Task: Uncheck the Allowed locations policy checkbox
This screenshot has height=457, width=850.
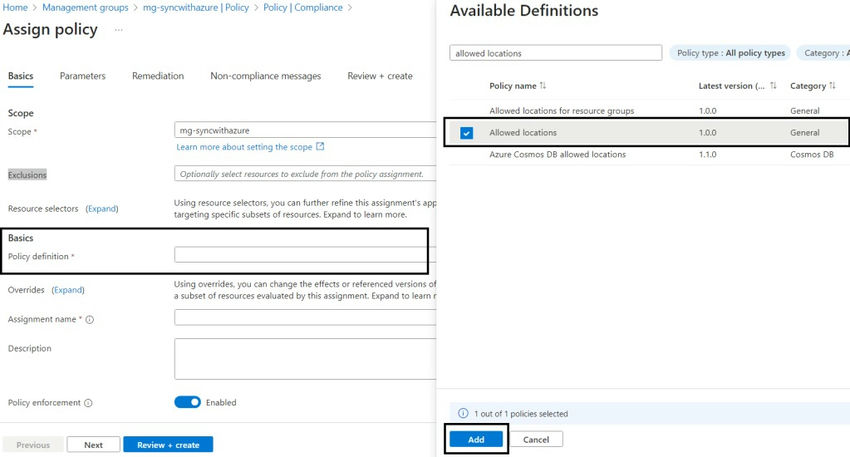Action: pos(467,133)
